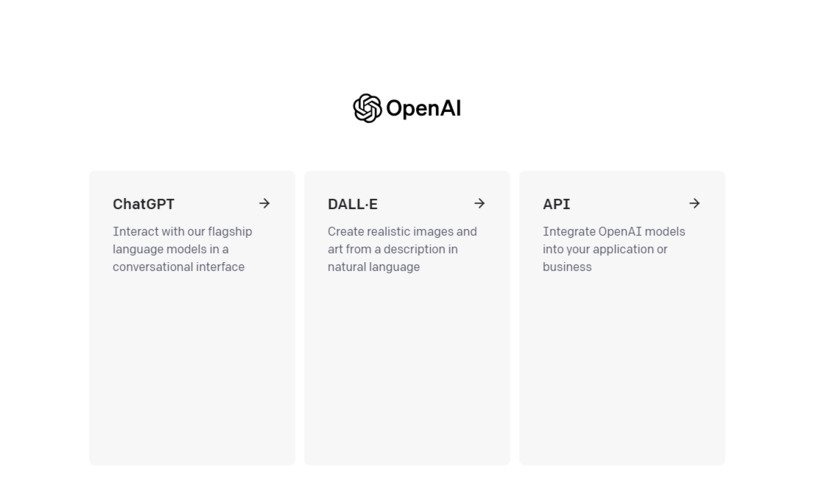Image resolution: width=830 pixels, height=500 pixels.
Task: Click 'language models in a' text line
Action: point(170,249)
